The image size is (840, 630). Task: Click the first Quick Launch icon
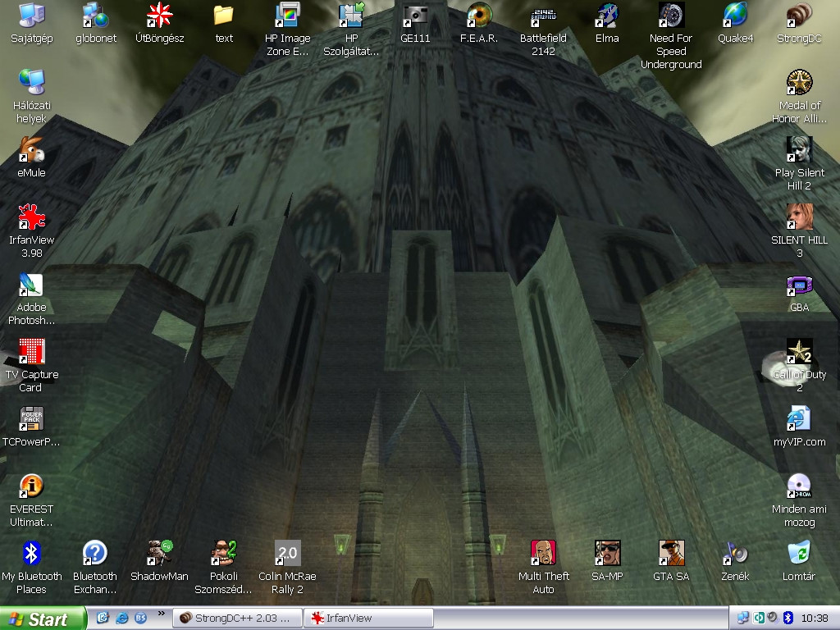click(x=103, y=618)
